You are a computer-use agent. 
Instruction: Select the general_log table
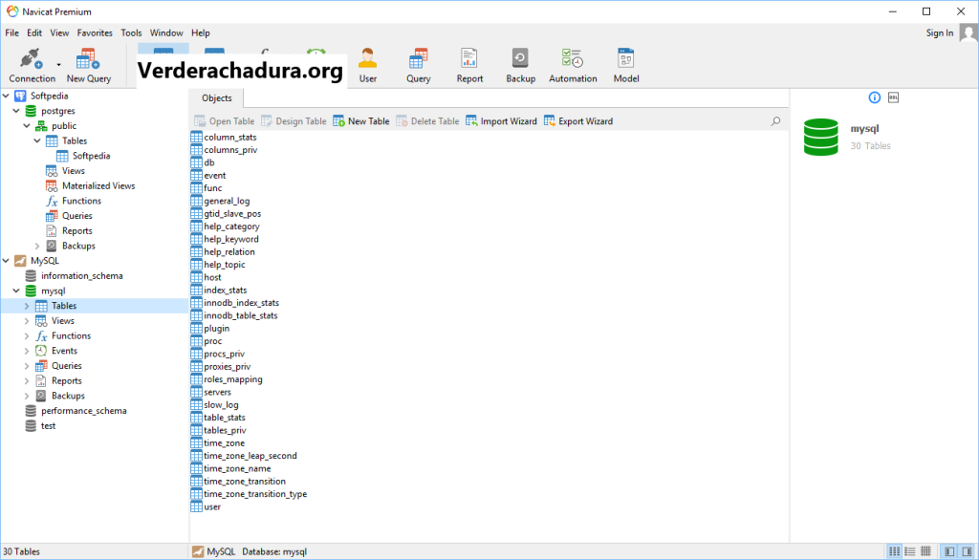221,201
